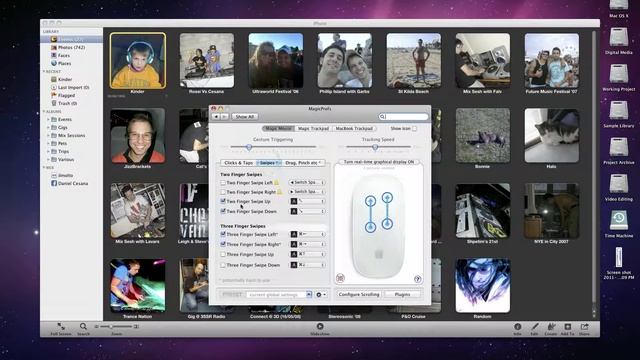Uncheck Three Finger Swipe Right
Screen dimensions: 640x360
tap(223, 244)
